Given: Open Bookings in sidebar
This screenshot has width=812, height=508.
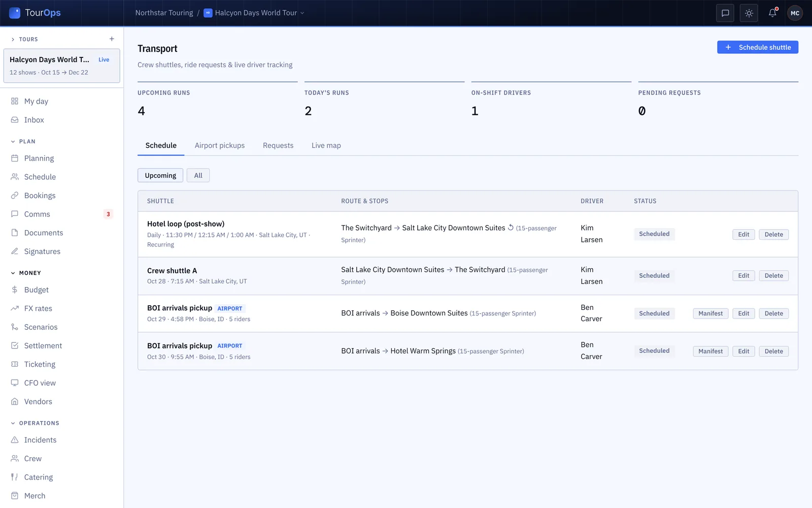Looking at the screenshot, I should [x=61, y=196].
